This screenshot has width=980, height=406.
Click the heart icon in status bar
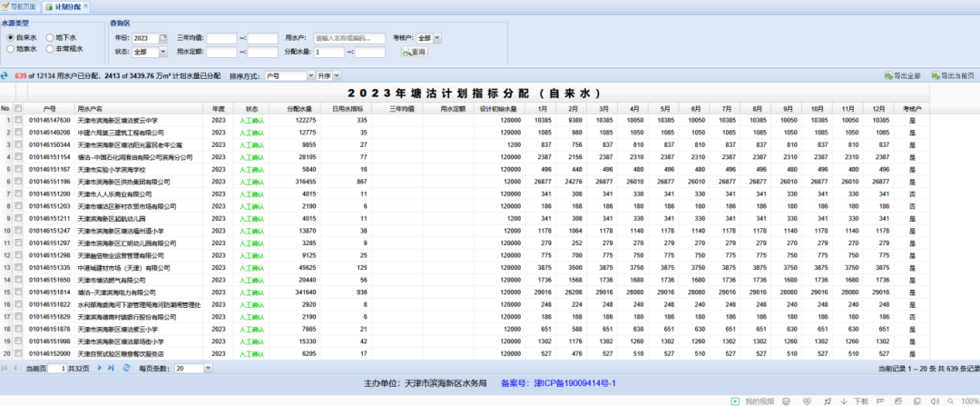coord(807,401)
